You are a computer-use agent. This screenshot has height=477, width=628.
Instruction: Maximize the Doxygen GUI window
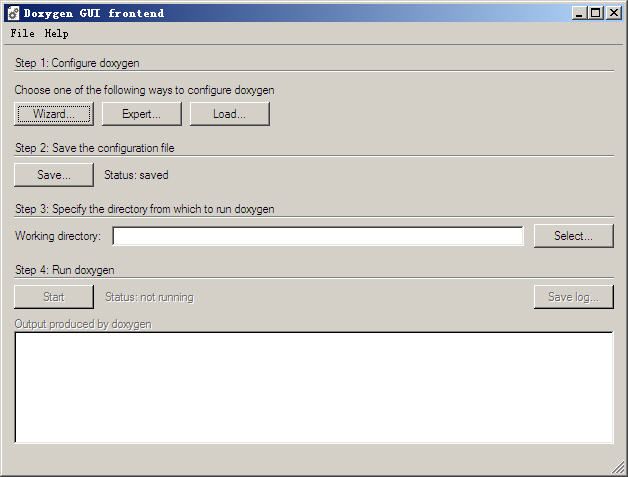coord(596,13)
